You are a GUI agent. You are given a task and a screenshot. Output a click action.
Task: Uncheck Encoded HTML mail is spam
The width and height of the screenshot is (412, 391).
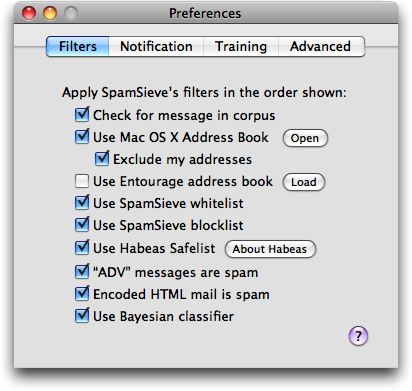tap(82, 294)
